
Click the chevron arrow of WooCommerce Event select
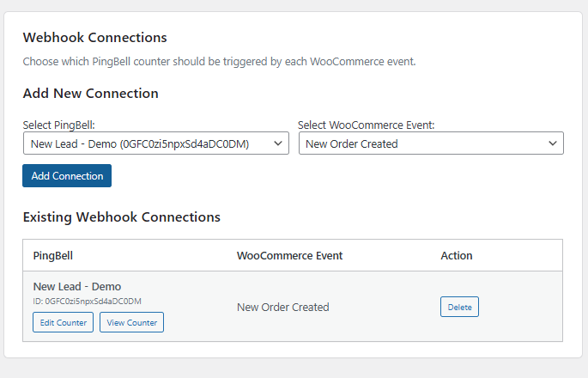coord(553,143)
